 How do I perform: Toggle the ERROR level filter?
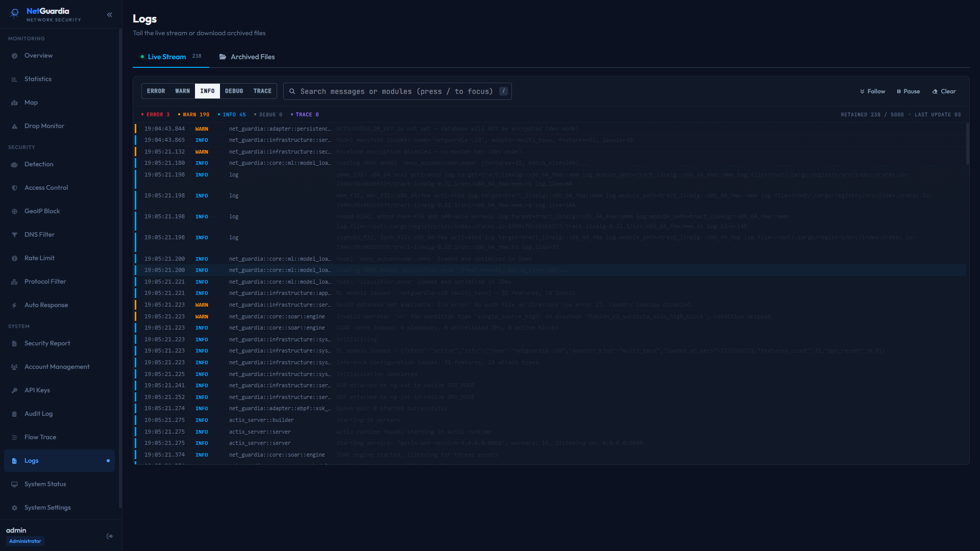[x=156, y=91]
